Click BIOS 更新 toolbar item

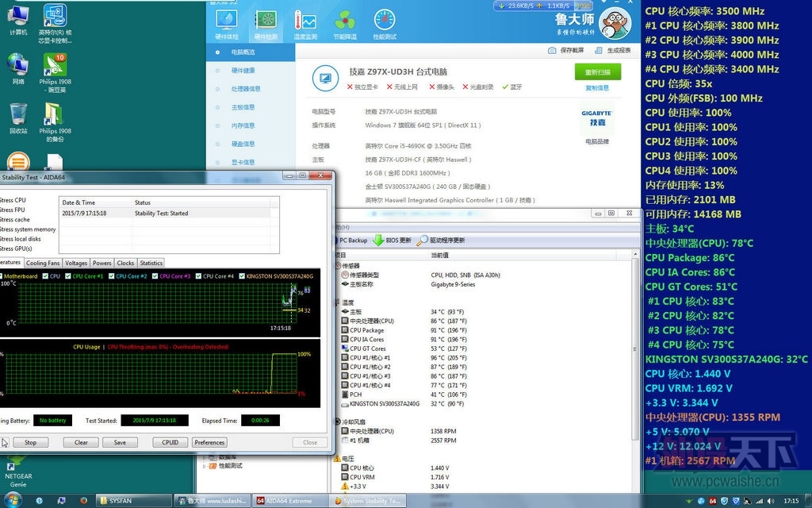click(393, 241)
